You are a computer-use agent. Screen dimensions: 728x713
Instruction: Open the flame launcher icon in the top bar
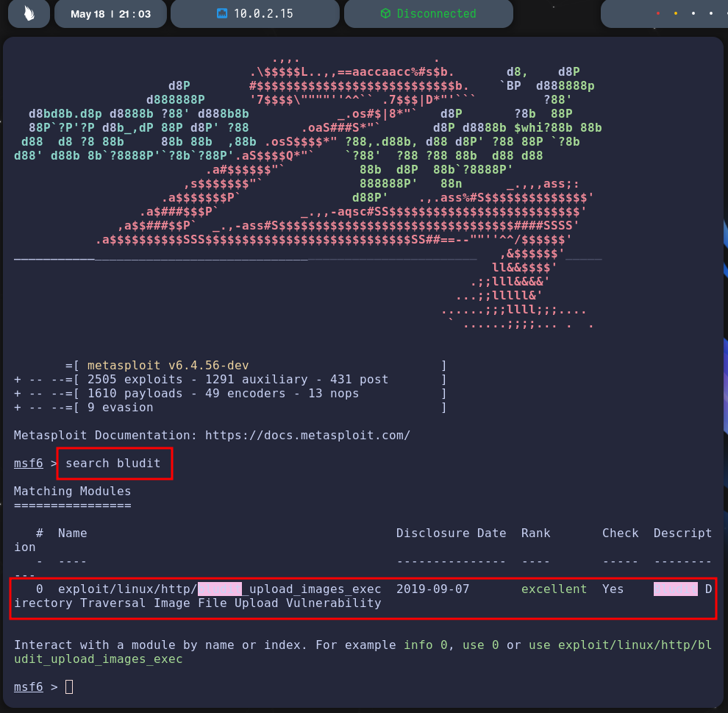pos(29,13)
